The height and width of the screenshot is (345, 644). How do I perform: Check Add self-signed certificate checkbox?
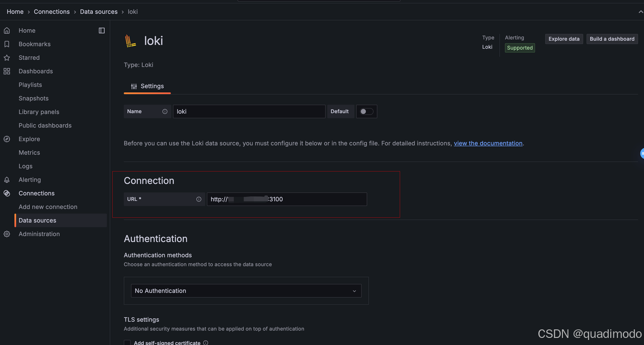pyautogui.click(x=127, y=343)
